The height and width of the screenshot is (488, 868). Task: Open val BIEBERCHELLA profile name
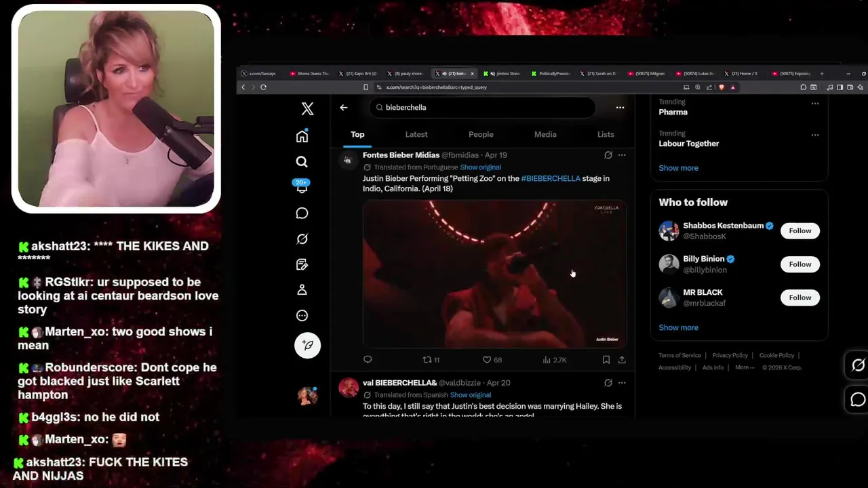click(x=399, y=383)
